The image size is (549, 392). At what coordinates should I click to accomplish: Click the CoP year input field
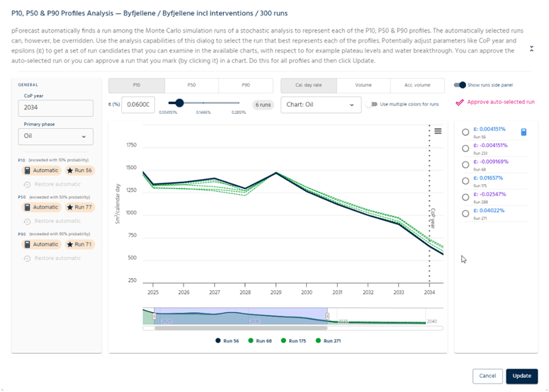click(x=56, y=108)
